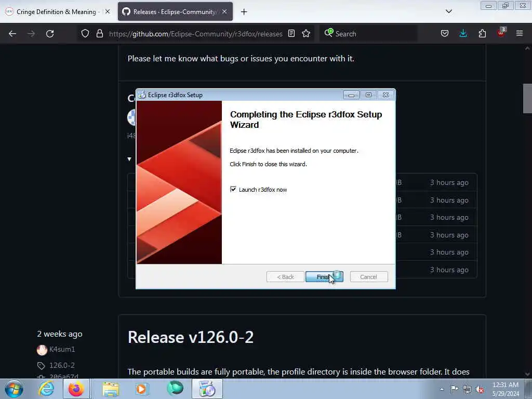Image resolution: width=532 pixels, height=399 pixels.
Task: Click the search engine magnifier icon
Action: pyautogui.click(x=328, y=33)
